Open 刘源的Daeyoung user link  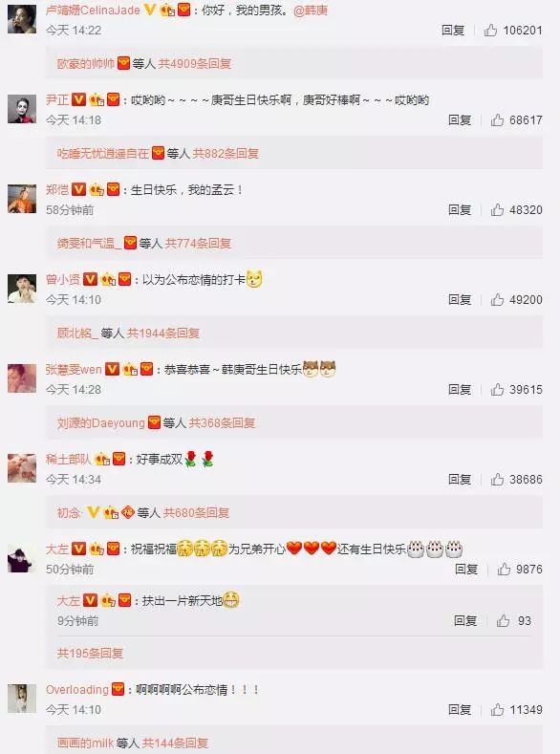pyautogui.click(x=101, y=422)
